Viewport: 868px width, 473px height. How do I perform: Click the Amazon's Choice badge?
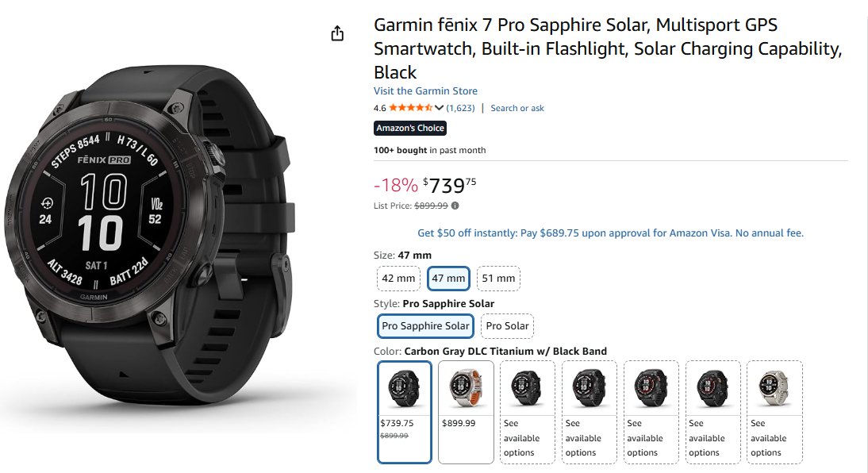410,128
